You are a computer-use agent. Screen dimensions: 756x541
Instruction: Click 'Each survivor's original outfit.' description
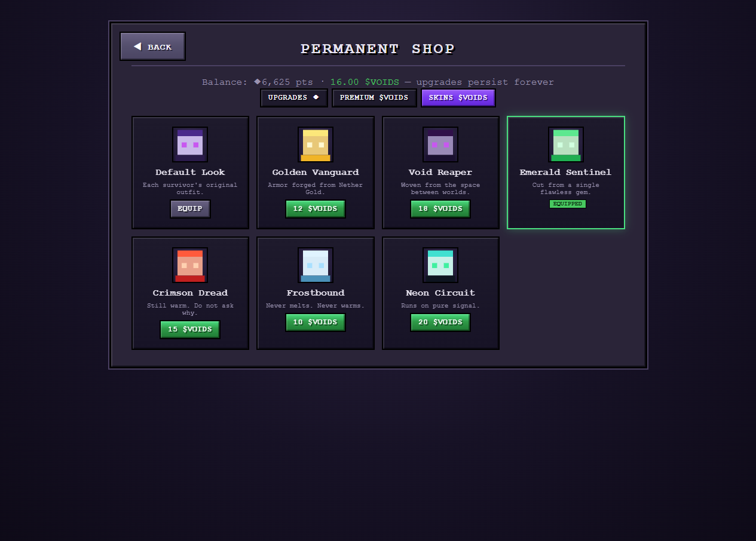click(x=190, y=189)
